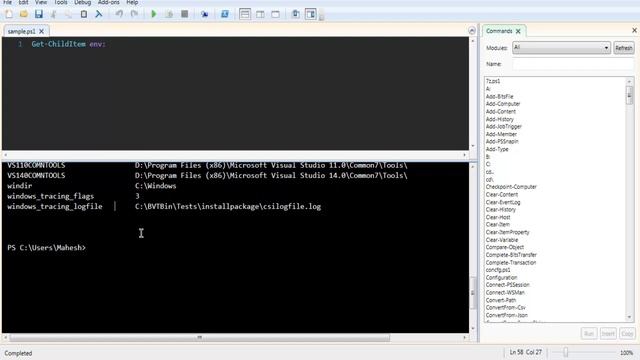Click the Refresh button
Screen dimensions: 640x360
624,48
